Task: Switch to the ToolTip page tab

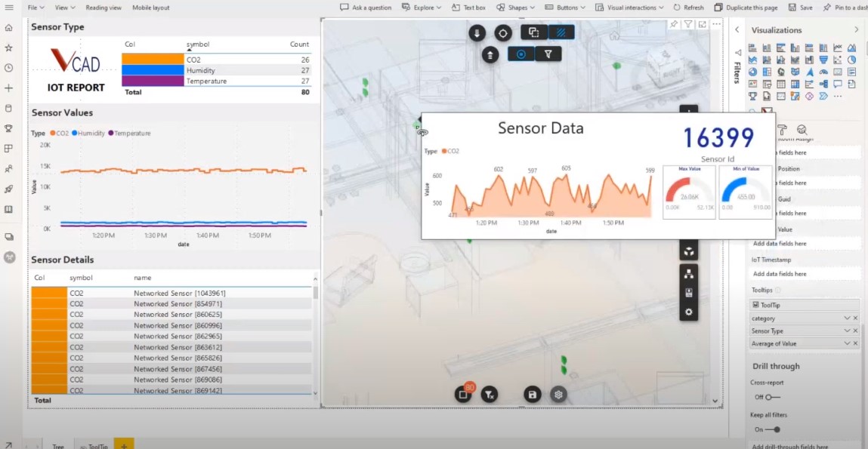Action: coord(94,444)
